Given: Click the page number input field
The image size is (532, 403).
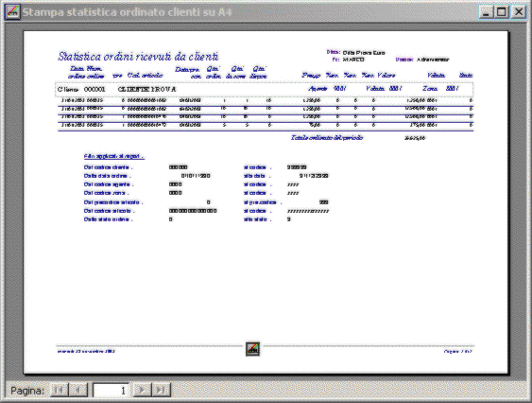Looking at the screenshot, I should [x=111, y=391].
